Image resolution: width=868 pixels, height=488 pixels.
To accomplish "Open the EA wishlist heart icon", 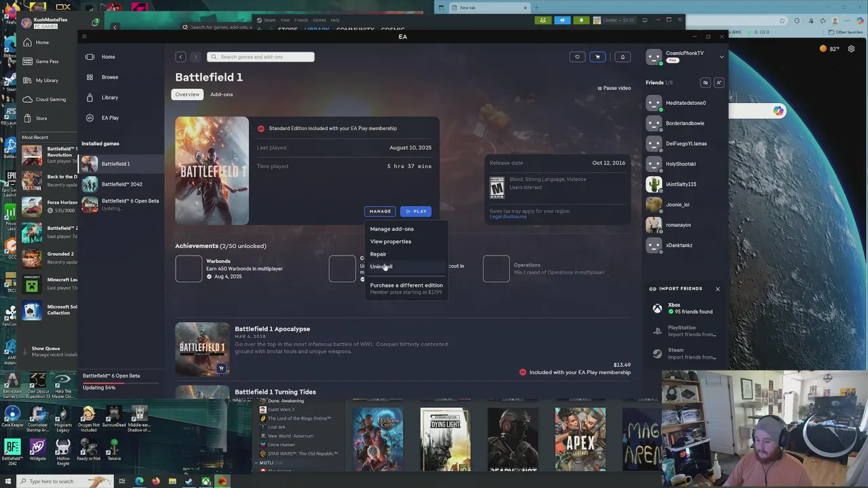I will [x=577, y=57].
